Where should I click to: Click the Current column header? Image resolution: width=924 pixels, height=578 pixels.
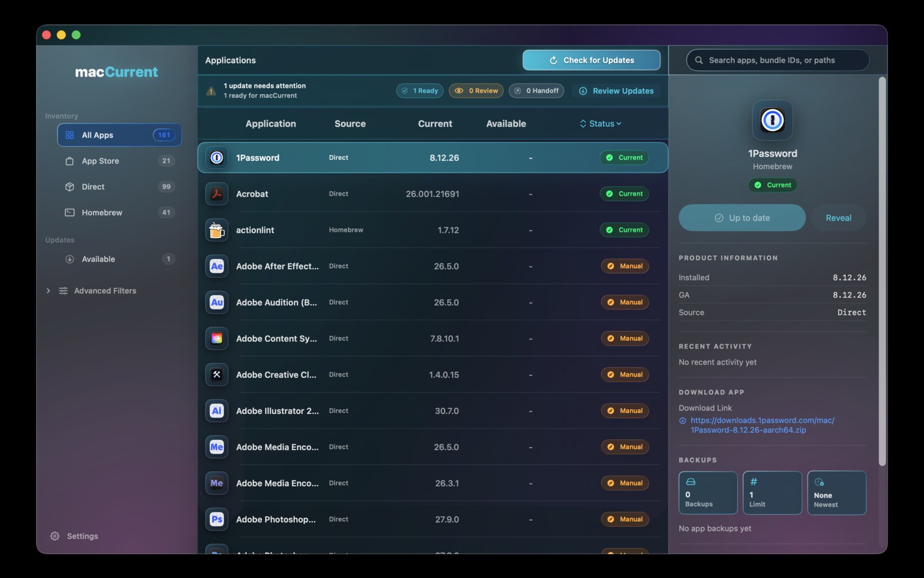pyautogui.click(x=435, y=123)
